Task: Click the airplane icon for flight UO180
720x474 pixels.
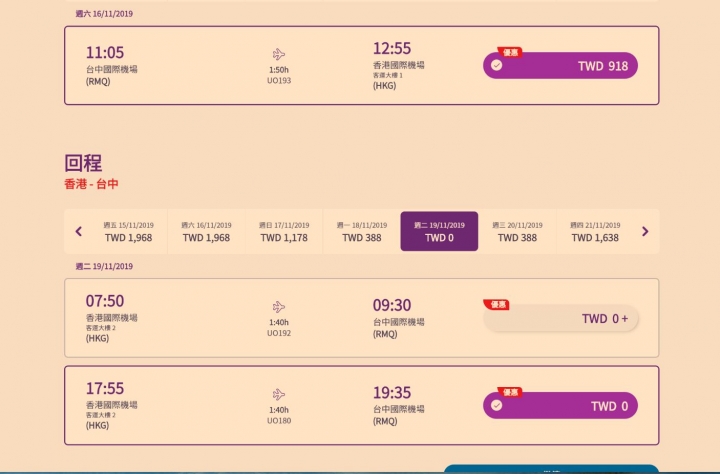Action: tap(279, 394)
